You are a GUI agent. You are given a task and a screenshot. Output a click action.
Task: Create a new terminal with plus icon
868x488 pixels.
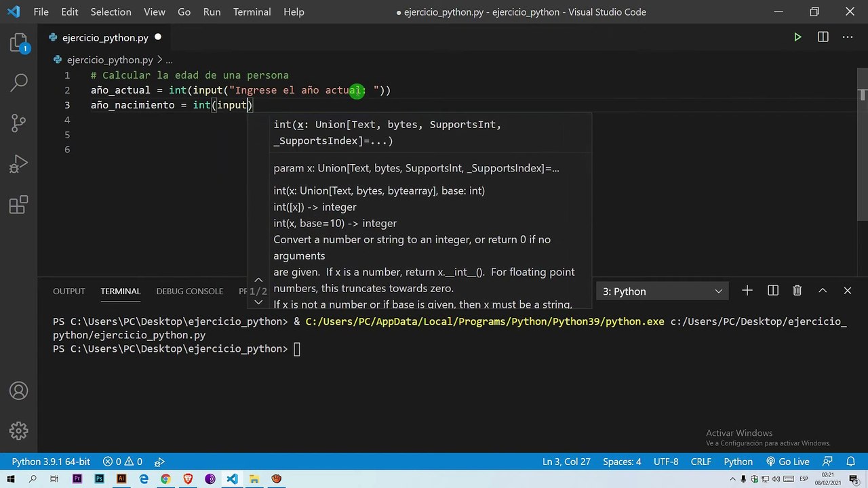[x=747, y=291]
